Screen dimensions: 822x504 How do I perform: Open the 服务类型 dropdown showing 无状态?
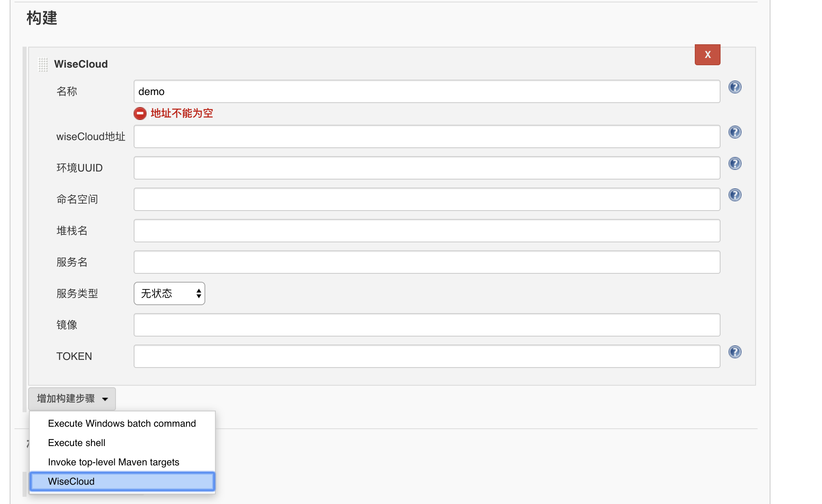(169, 293)
